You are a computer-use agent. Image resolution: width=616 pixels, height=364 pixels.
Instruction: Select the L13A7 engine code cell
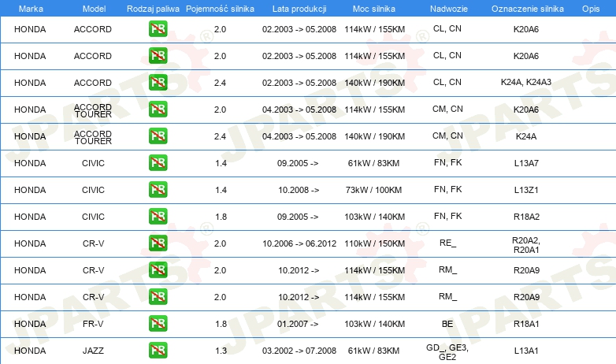click(526, 163)
